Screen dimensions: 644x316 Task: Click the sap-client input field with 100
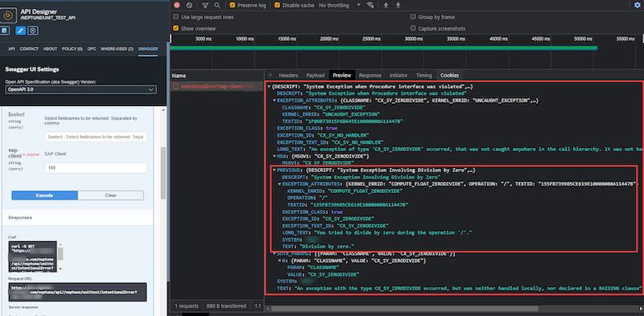coord(95,168)
